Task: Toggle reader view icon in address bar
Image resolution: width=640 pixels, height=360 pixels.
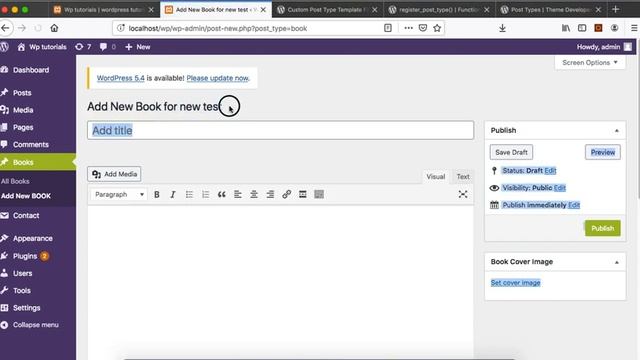Action: (x=388, y=28)
